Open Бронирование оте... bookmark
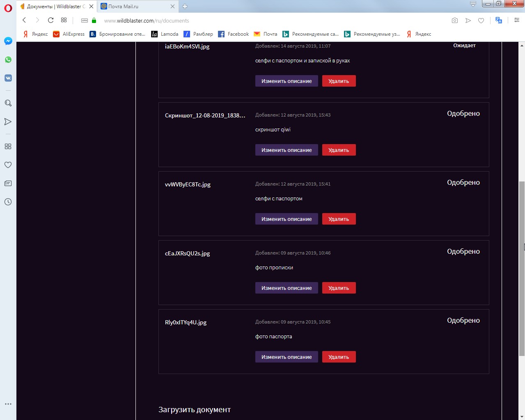525x420 pixels. [117, 34]
